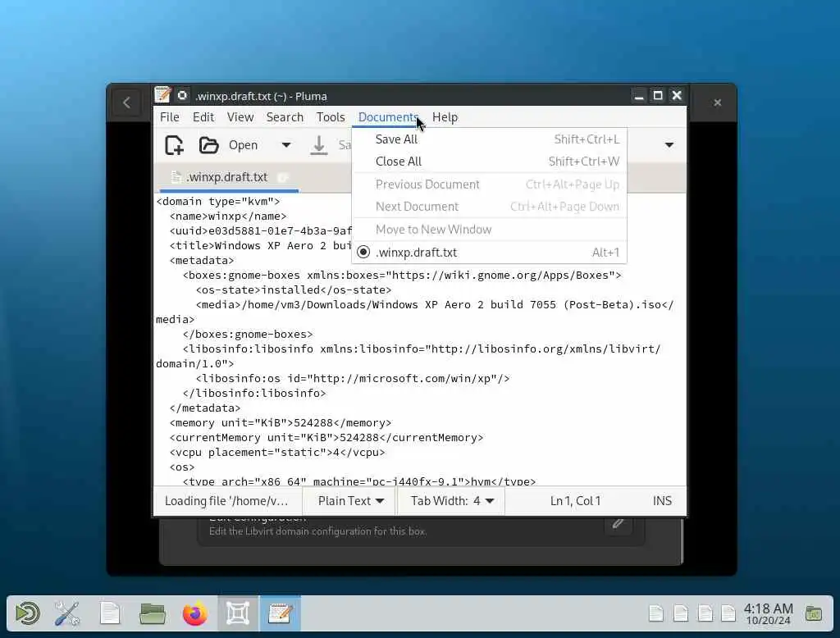840x638 pixels.
Task: Launch Firefox from the panel
Action: tap(195, 613)
